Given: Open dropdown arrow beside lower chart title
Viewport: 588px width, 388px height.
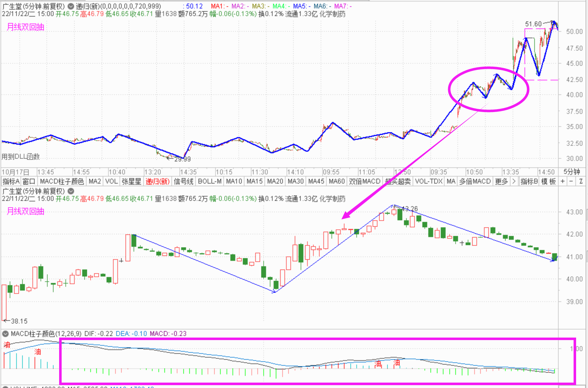Looking at the screenshot, I should (71, 191).
